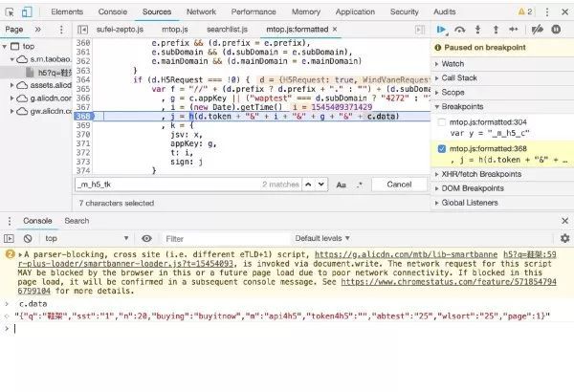Step into next function call
574x392 pixels.
(x=477, y=30)
